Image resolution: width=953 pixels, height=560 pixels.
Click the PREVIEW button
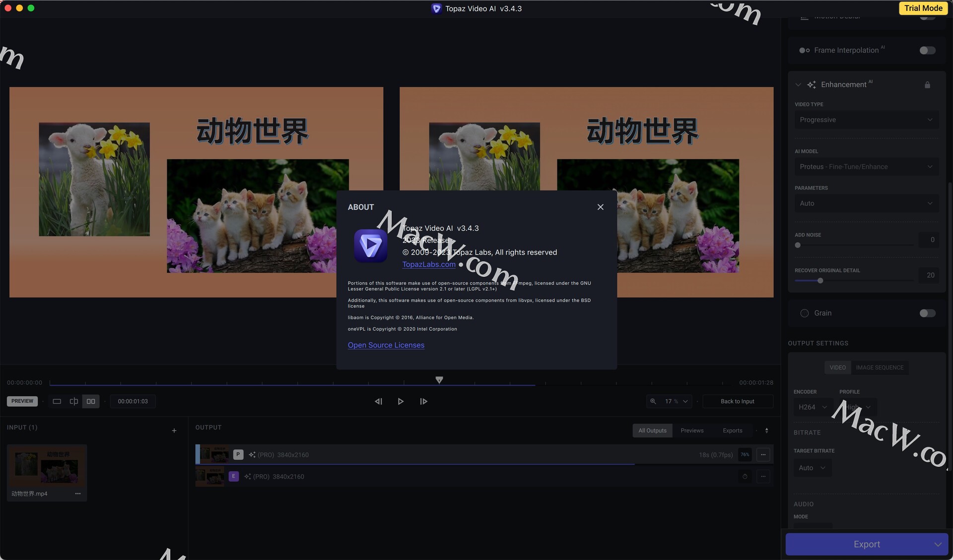pyautogui.click(x=22, y=401)
